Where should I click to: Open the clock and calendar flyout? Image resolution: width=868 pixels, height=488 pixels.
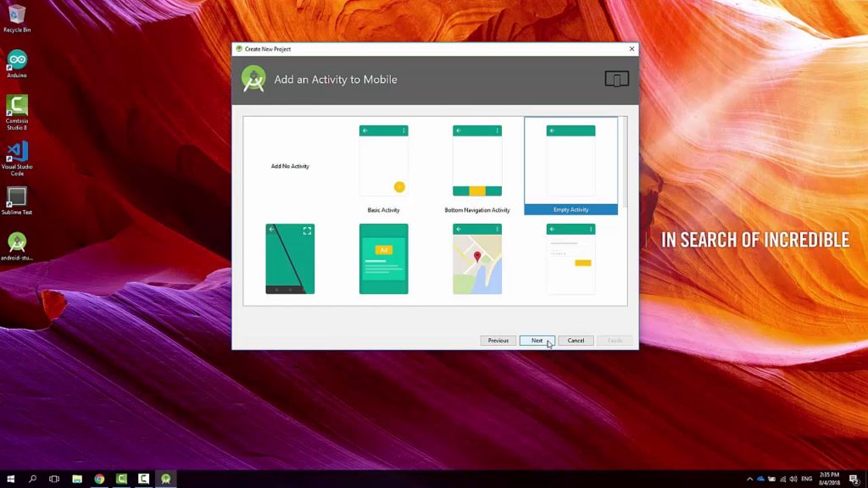(x=829, y=479)
